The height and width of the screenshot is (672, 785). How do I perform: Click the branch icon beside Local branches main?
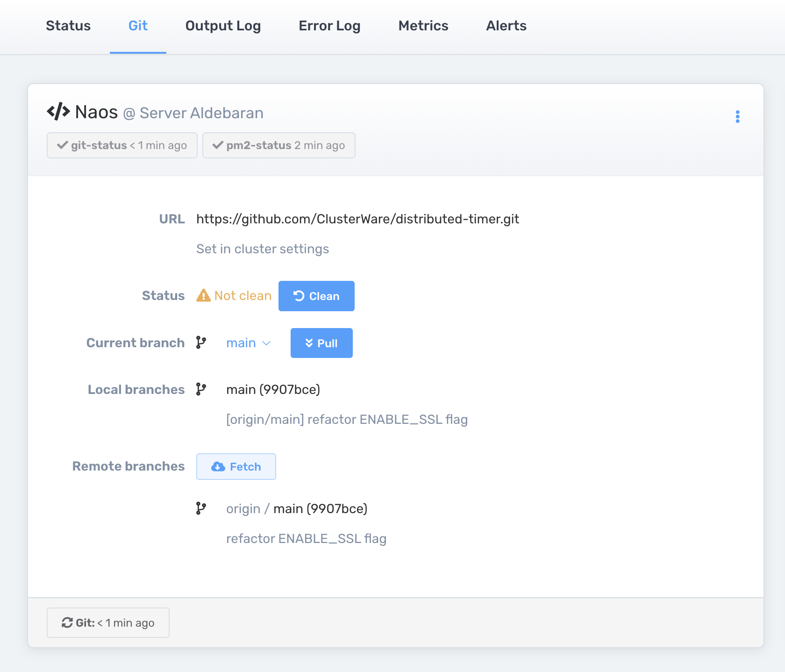201,389
